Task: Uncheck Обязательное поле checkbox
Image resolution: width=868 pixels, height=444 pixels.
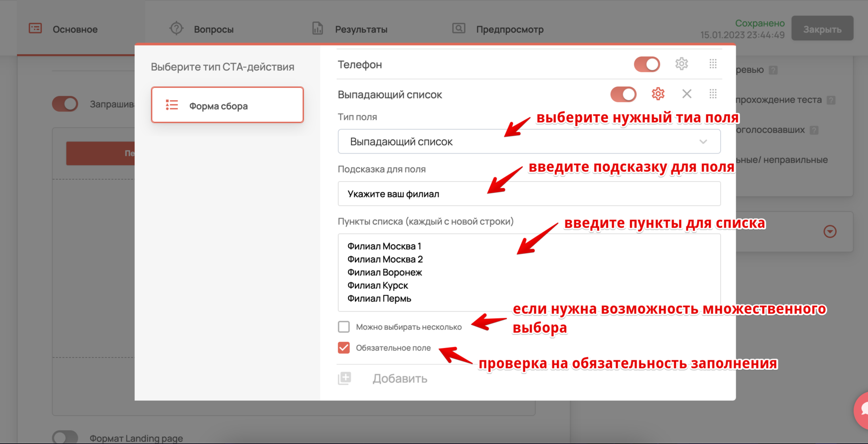Action: pos(344,348)
